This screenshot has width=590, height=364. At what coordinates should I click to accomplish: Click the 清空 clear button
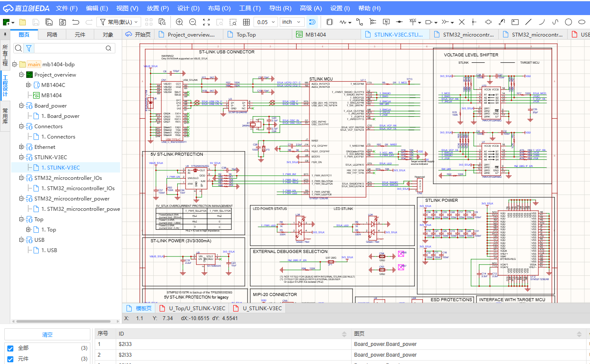pos(47,335)
